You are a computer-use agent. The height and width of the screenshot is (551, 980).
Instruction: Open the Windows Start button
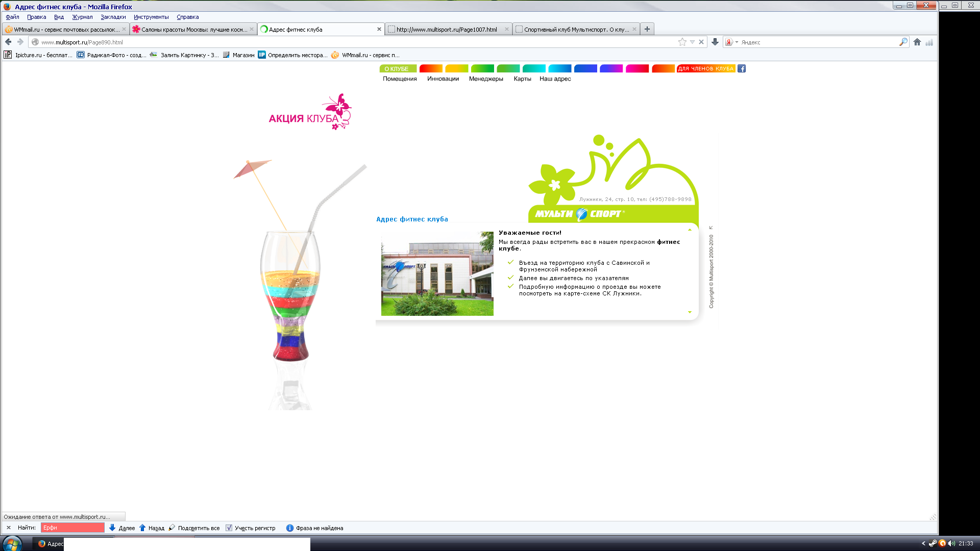pyautogui.click(x=12, y=543)
